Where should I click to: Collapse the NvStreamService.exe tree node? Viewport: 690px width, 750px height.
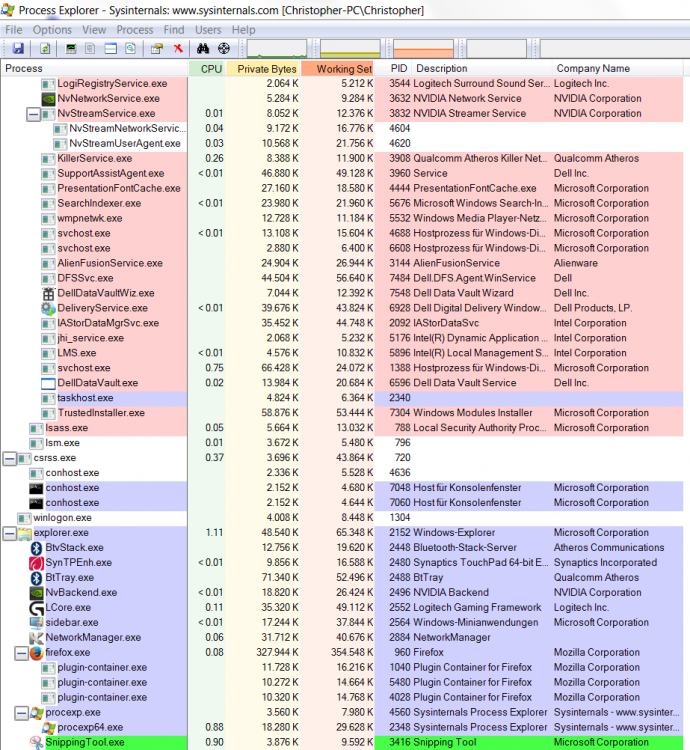point(33,114)
